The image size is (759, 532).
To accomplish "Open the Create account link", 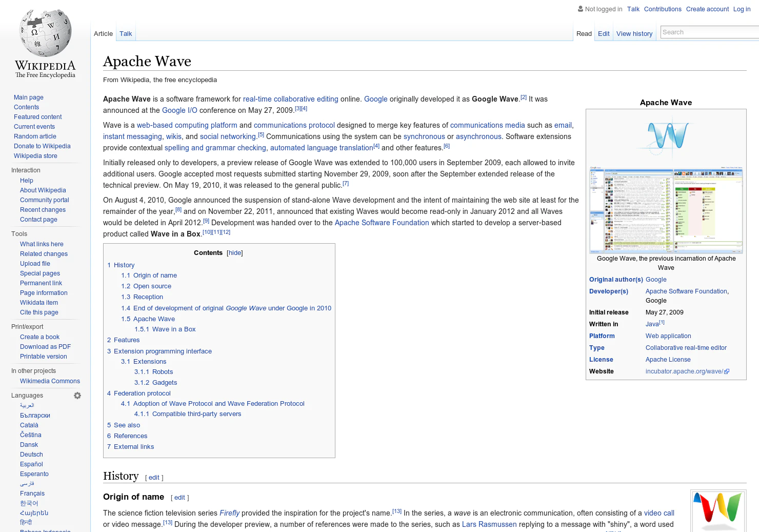I will click(x=707, y=9).
